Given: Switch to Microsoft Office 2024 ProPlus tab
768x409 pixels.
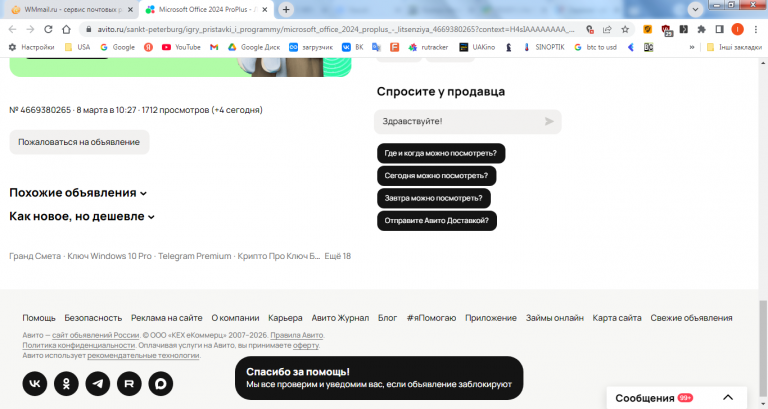Looking at the screenshot, I should (x=206, y=9).
